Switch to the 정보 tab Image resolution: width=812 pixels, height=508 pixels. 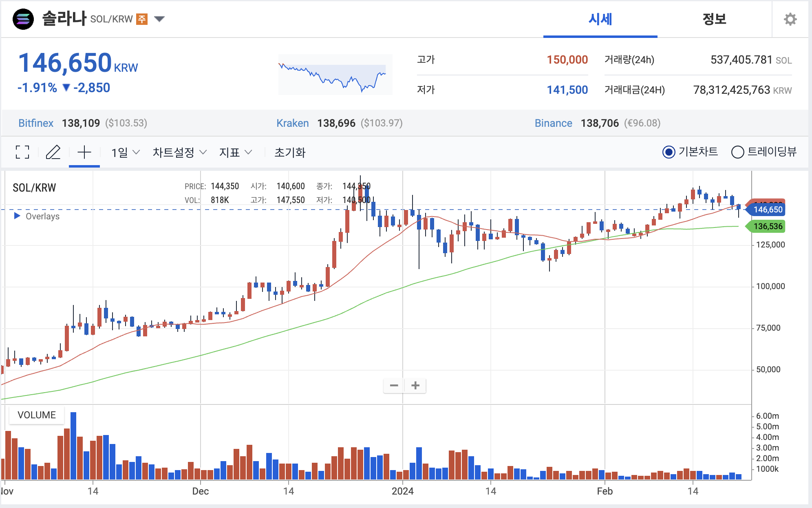coord(714,19)
